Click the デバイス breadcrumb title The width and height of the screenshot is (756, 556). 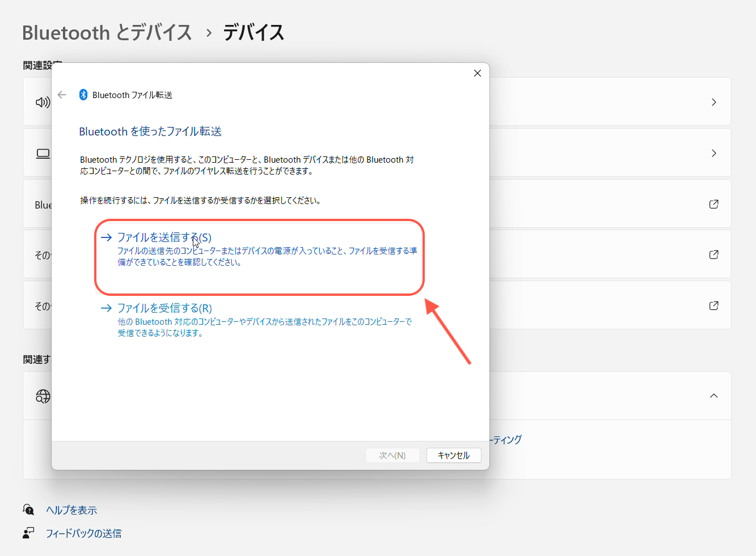[254, 32]
